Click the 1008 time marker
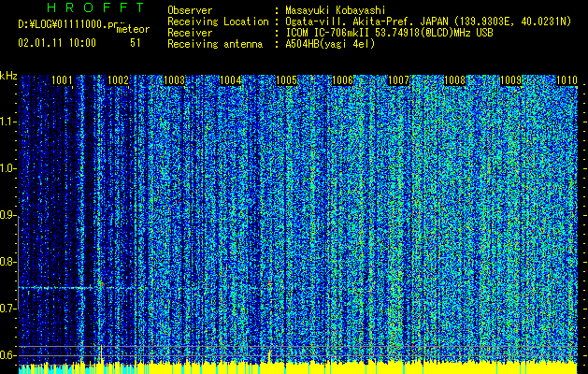 pos(455,80)
